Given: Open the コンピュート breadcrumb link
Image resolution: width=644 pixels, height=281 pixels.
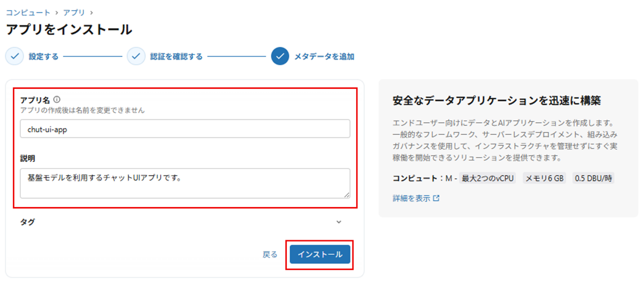Looking at the screenshot, I should coord(28,13).
